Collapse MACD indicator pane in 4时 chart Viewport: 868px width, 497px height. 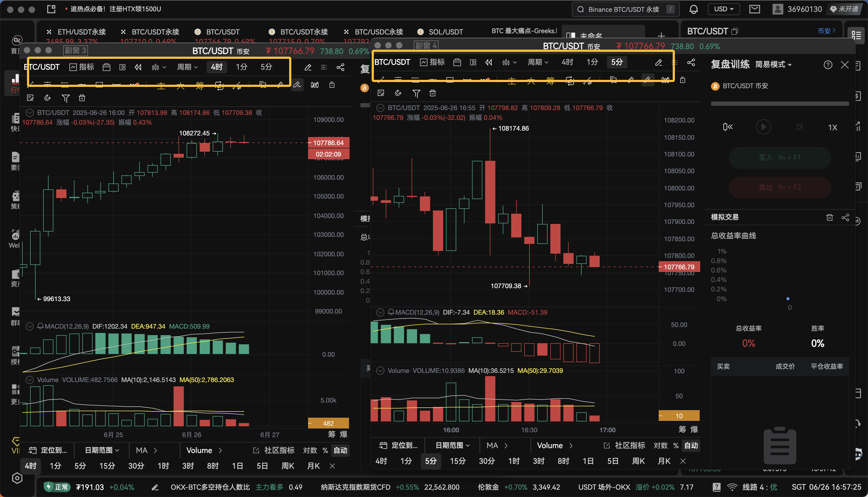(30, 326)
